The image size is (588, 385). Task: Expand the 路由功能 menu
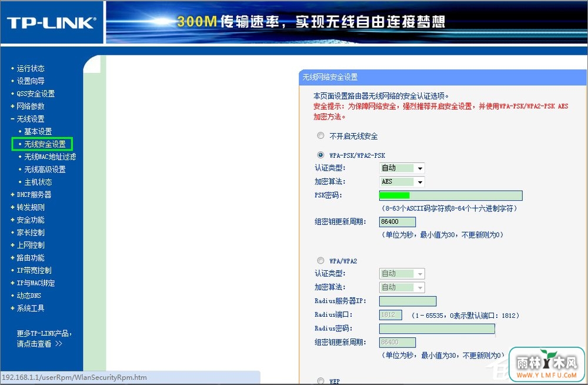tap(31, 258)
